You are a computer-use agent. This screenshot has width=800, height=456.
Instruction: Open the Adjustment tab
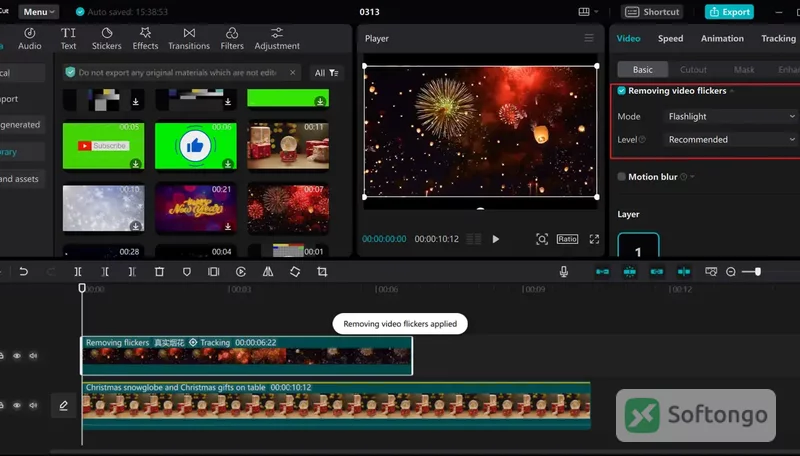tap(277, 39)
